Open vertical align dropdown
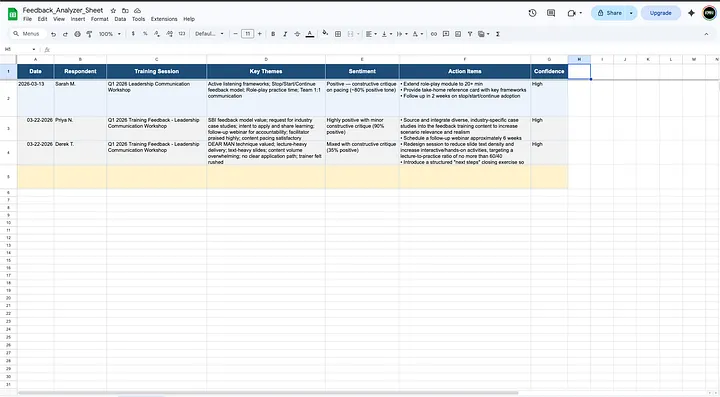The width and height of the screenshot is (720, 397). pos(387,34)
